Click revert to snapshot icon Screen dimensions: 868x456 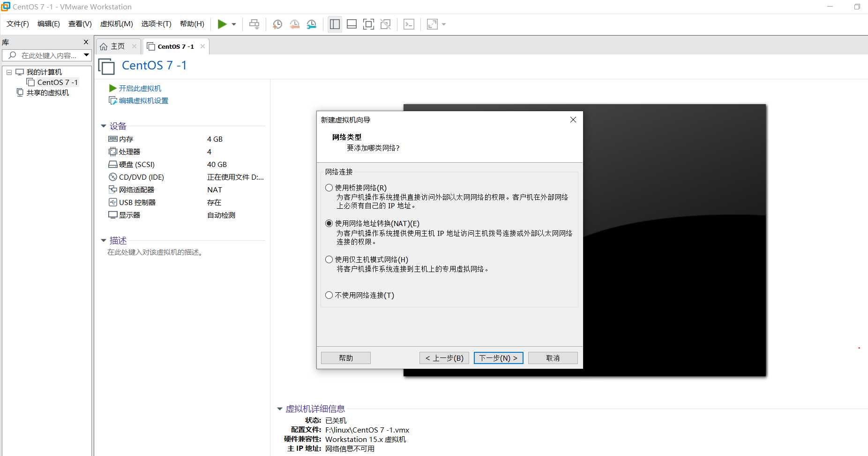[294, 24]
